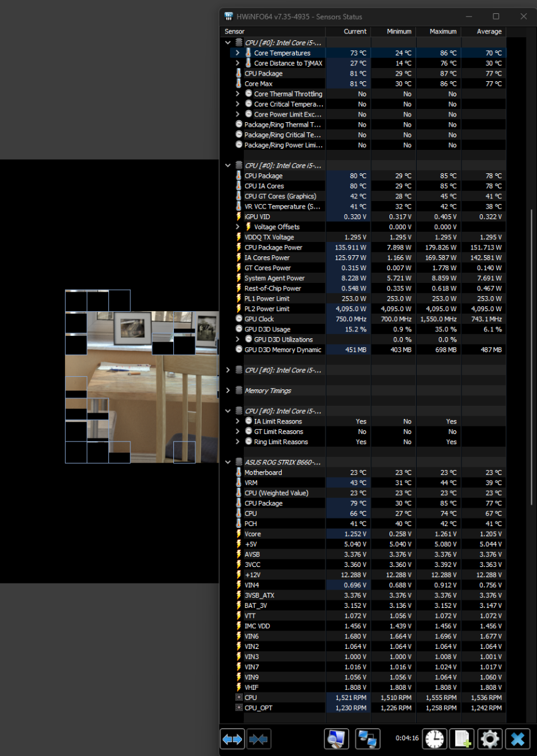The image size is (537, 756).
Task: Click lightning icon beside +12V
Action: click(239, 575)
